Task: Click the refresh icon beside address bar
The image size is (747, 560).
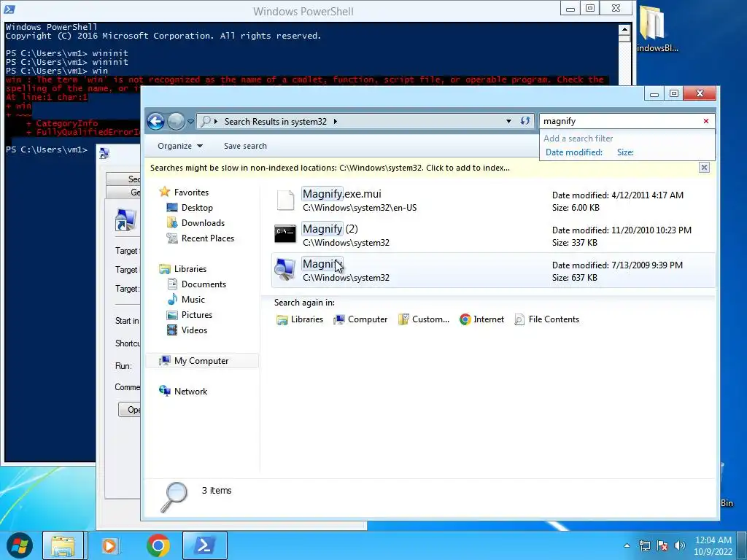Action: point(525,121)
